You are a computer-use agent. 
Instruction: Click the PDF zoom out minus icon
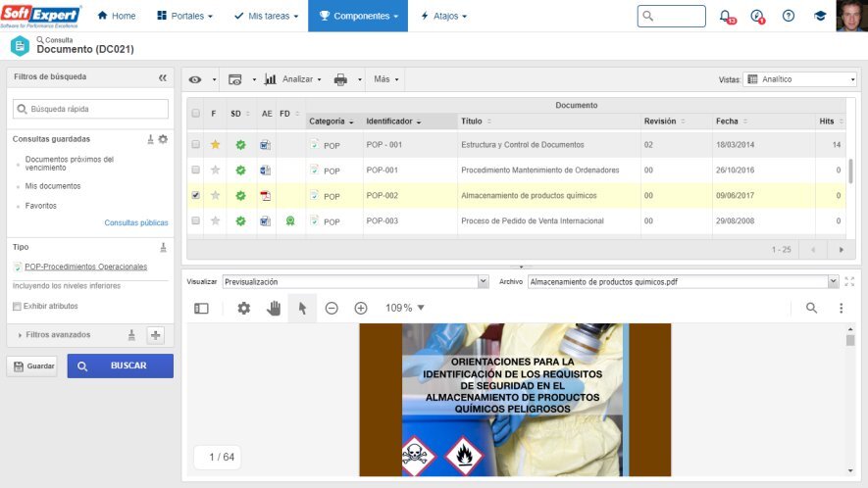(332, 308)
